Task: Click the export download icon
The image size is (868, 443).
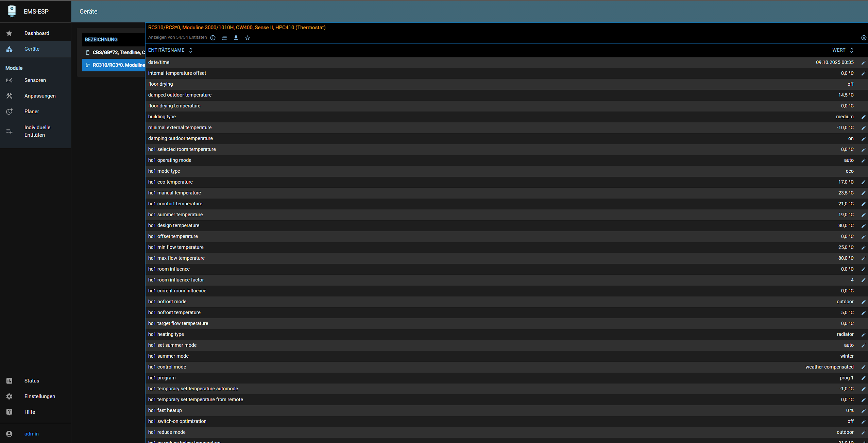Action: click(236, 38)
